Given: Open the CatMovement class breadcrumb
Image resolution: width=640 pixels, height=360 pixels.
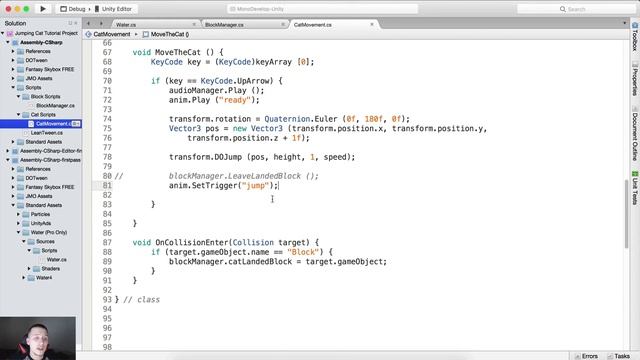Looking at the screenshot, I should coord(108,34).
